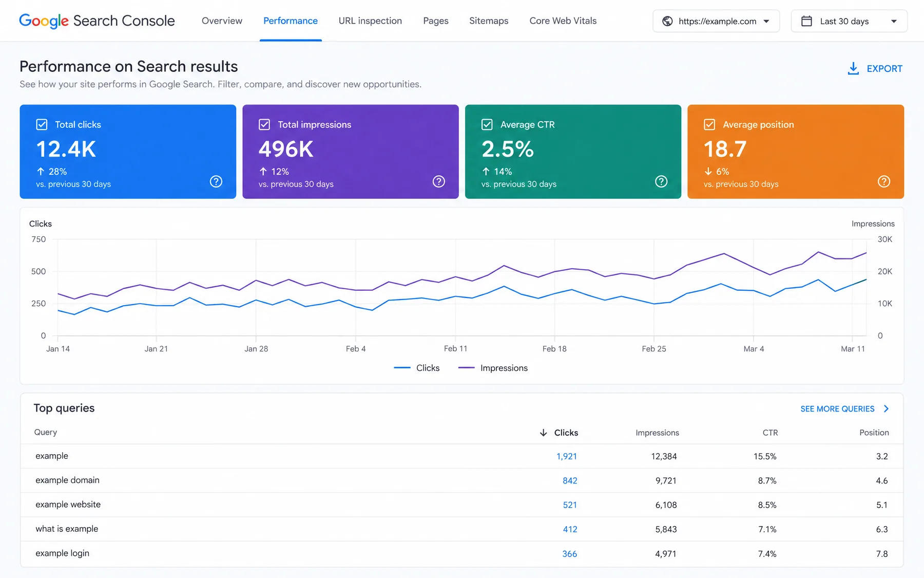The image size is (924, 578).
Task: Click the Clicks legend entry under the chart
Action: pos(417,368)
